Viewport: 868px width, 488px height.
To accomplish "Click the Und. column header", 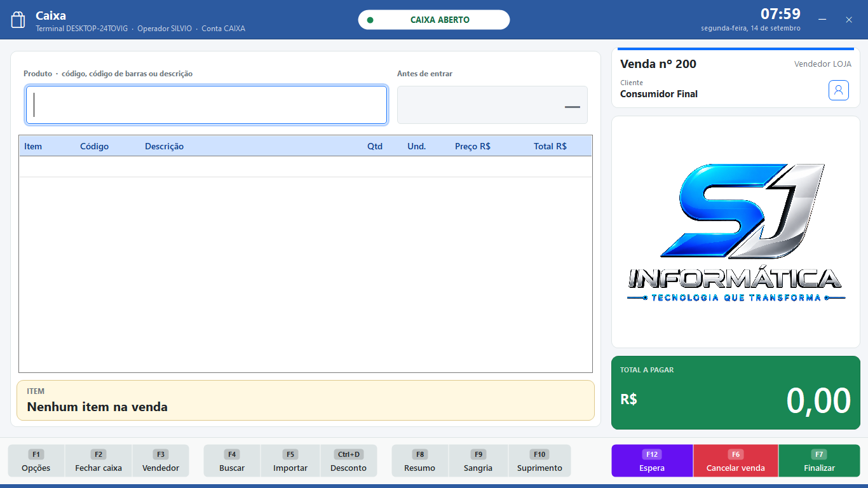I will (417, 146).
